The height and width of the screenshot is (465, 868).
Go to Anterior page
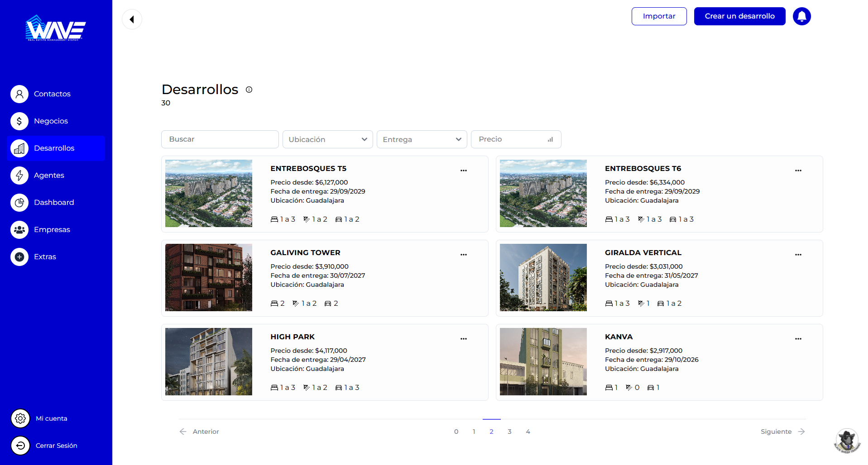pyautogui.click(x=199, y=432)
